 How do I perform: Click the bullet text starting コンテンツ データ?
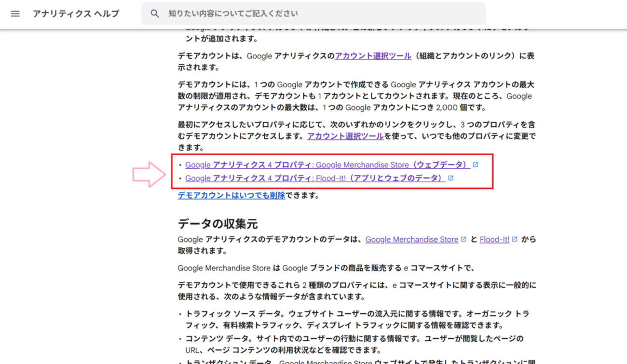(x=354, y=344)
